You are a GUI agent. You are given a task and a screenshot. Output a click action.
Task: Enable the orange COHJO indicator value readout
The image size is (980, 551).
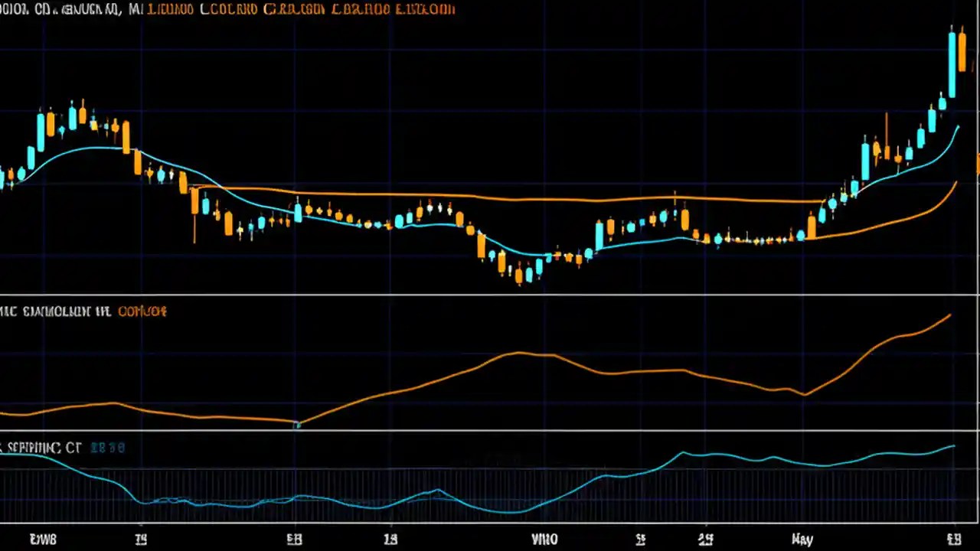click(142, 311)
